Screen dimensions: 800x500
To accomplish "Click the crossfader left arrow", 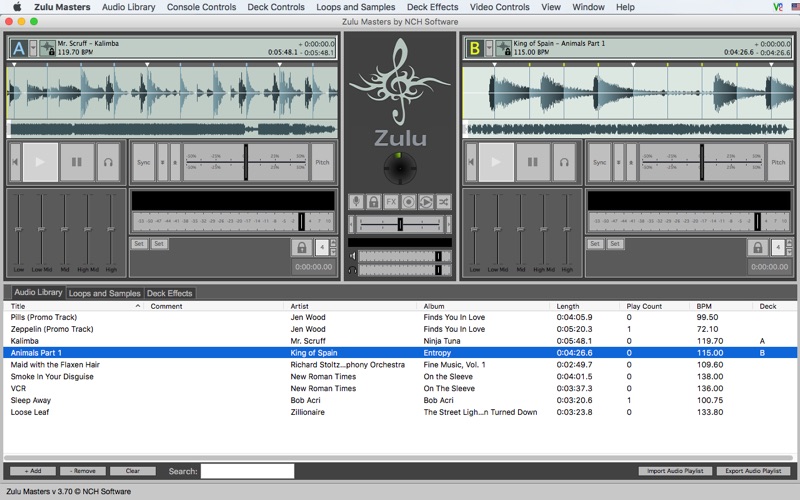I will [351, 224].
